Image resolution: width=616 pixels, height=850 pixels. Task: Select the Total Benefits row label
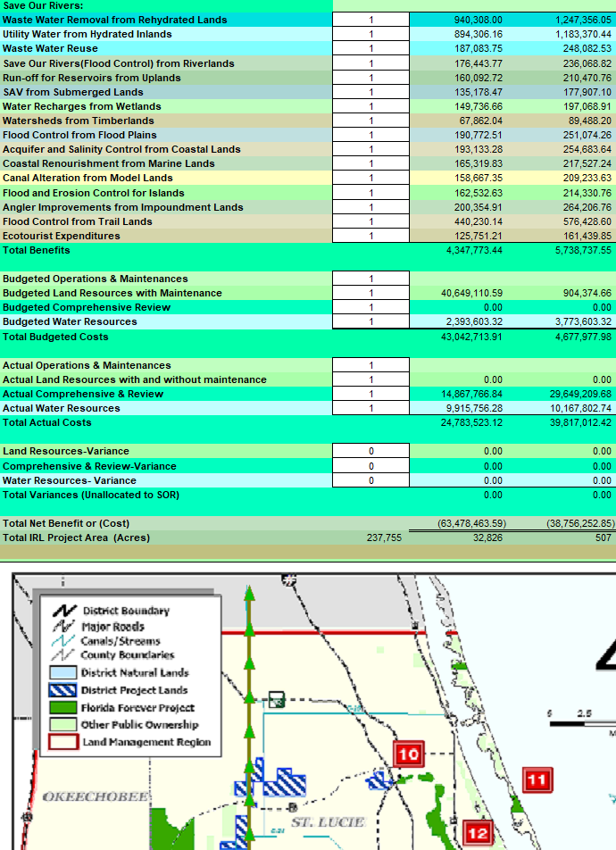[x=37, y=250]
